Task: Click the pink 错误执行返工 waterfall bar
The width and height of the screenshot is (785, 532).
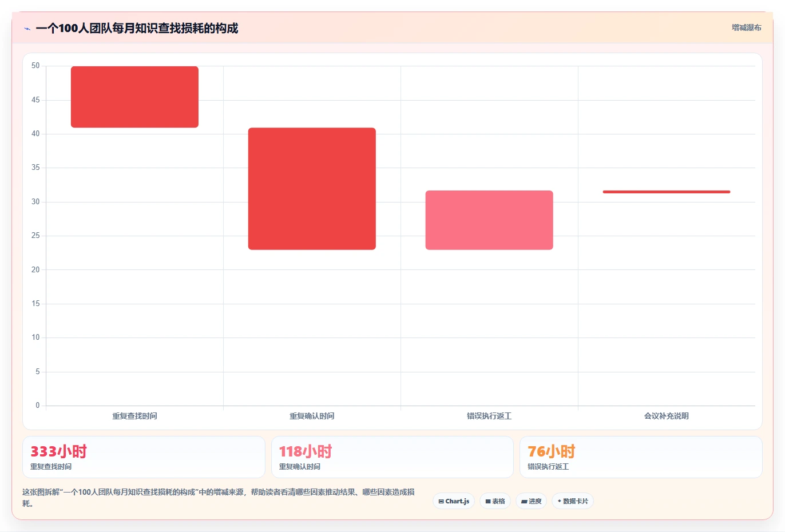Action: click(x=489, y=220)
